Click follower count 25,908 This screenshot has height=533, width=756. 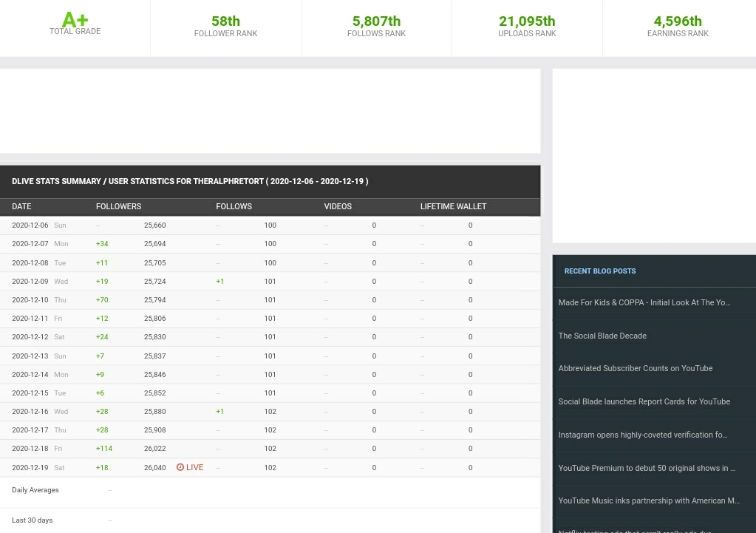pos(154,430)
